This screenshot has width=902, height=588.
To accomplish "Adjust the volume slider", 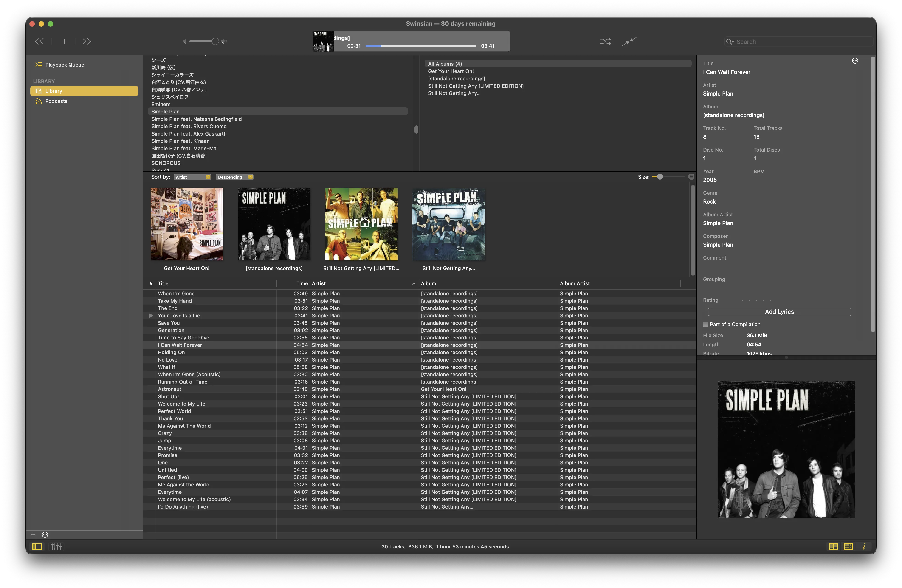I will pos(204,41).
